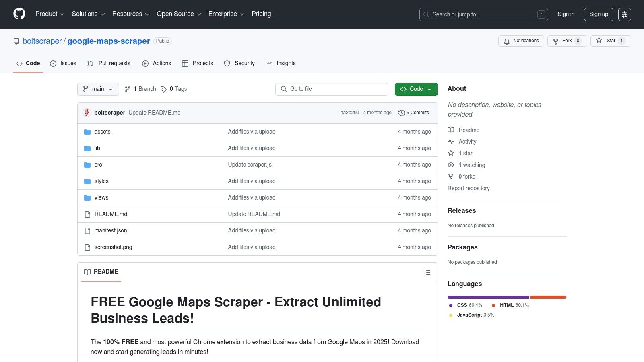Open the Update README.md commit in header row
Viewport: 644px width, 362px height.
[x=155, y=113]
